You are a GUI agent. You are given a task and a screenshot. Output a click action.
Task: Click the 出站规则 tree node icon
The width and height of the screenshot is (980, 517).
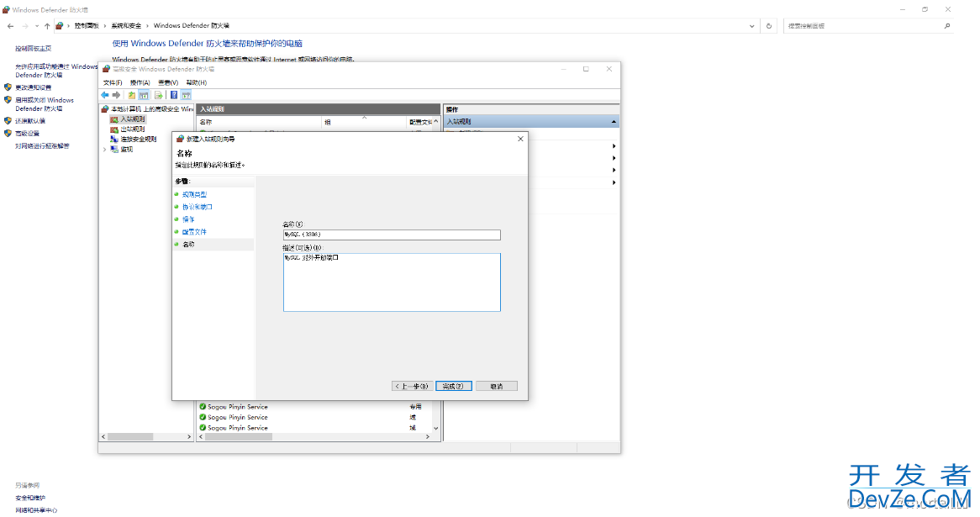pyautogui.click(x=114, y=129)
